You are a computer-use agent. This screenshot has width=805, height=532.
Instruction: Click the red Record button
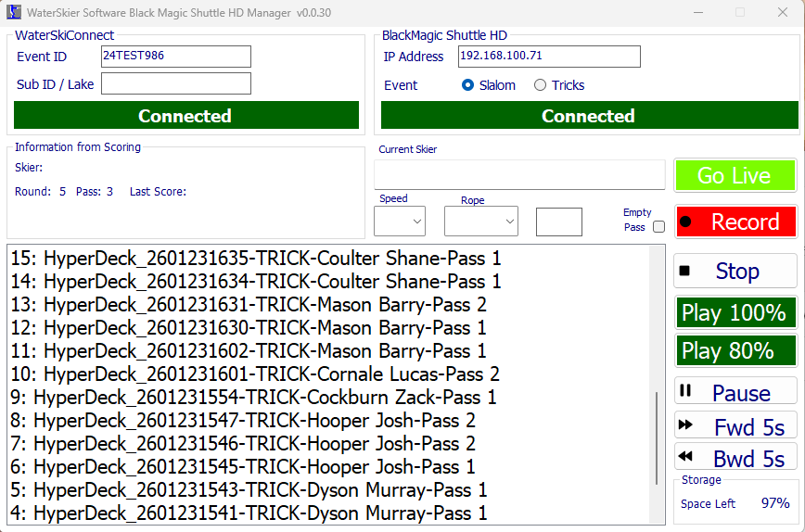coord(735,222)
